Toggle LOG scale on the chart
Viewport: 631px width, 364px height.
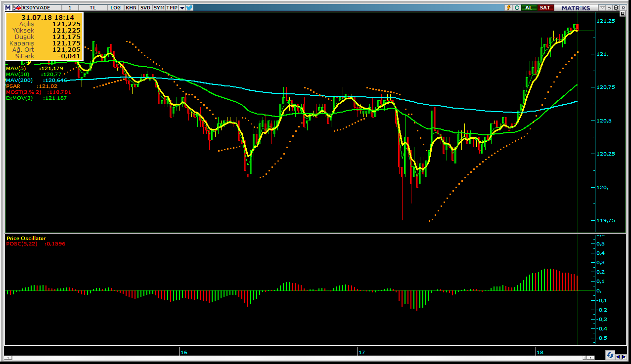pyautogui.click(x=116, y=8)
